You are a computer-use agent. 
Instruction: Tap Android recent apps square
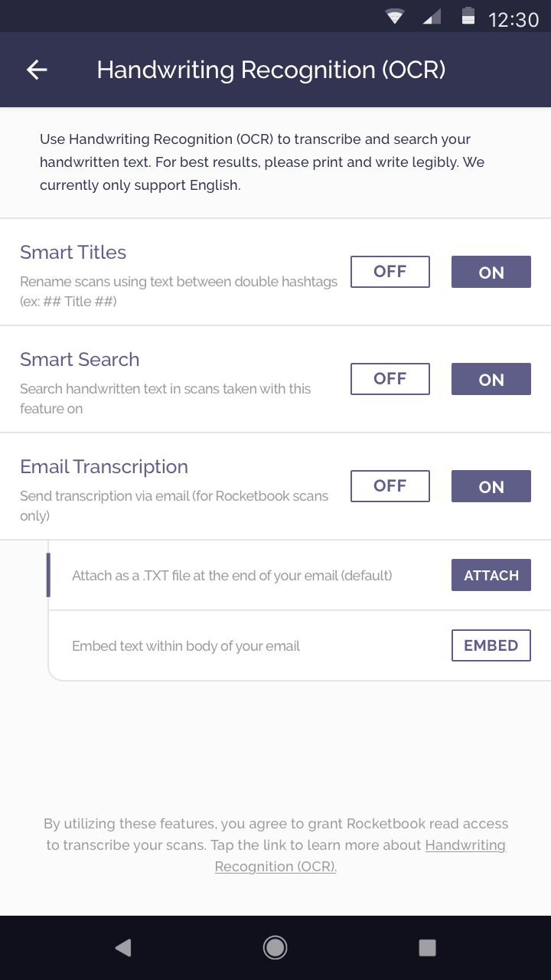click(427, 948)
